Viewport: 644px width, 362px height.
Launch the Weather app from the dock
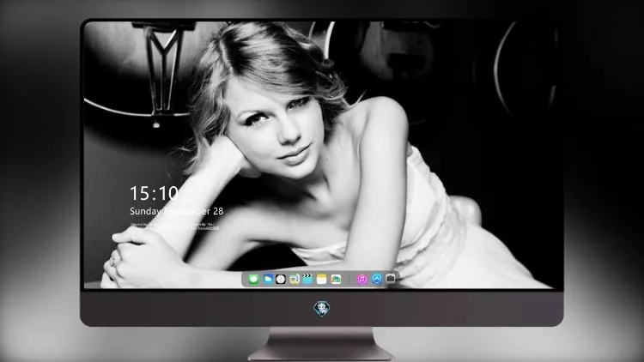click(268, 279)
